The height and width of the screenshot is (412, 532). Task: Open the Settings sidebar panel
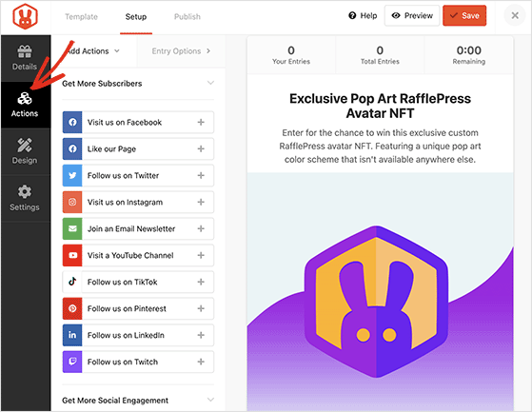tap(25, 198)
